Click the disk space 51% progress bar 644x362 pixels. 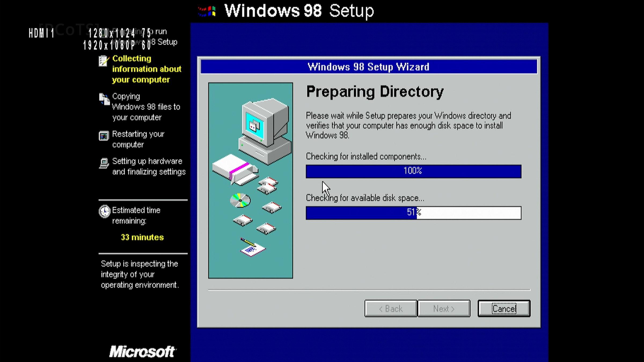pyautogui.click(x=414, y=213)
